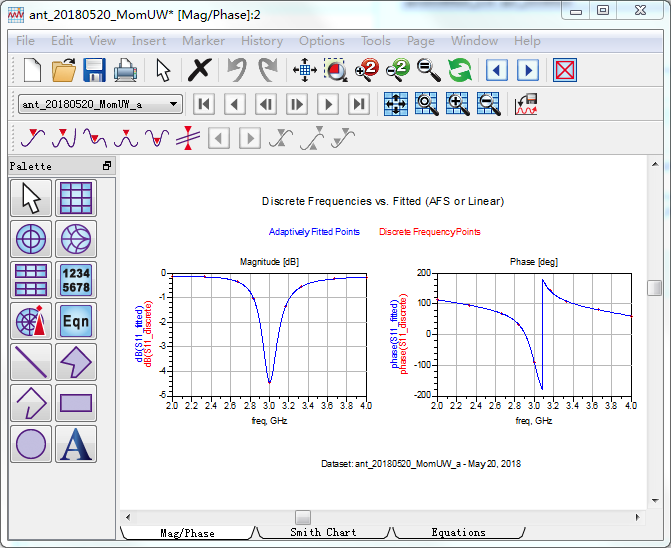
Task: Select the text A tool in palette
Action: coord(76,444)
